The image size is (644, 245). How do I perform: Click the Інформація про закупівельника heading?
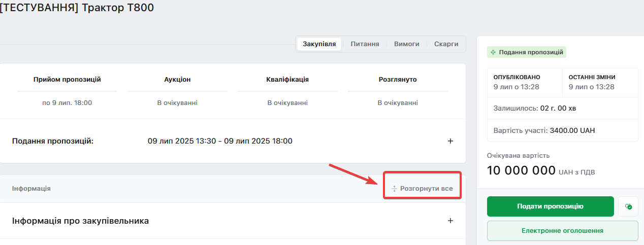click(x=80, y=221)
